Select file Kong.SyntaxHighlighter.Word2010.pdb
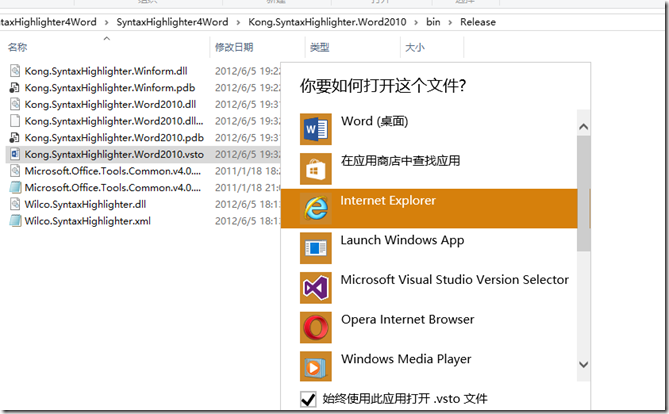Image resolution: width=669 pixels, height=414 pixels. (x=114, y=137)
